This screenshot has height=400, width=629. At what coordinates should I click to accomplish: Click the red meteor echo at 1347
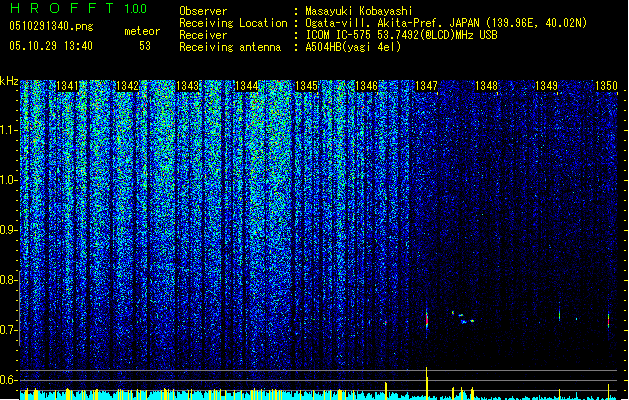[427, 320]
